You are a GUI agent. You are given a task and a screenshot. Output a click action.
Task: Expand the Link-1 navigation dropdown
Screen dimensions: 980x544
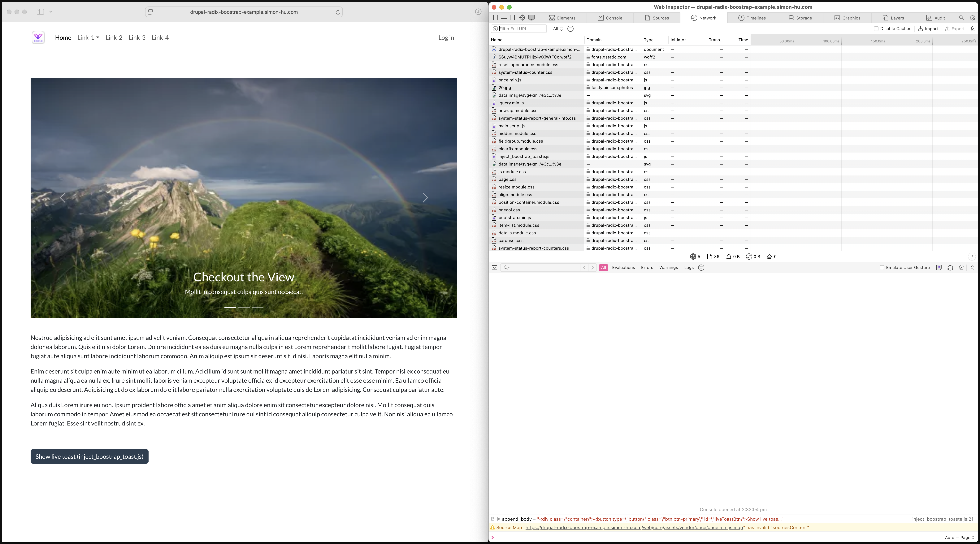88,38
